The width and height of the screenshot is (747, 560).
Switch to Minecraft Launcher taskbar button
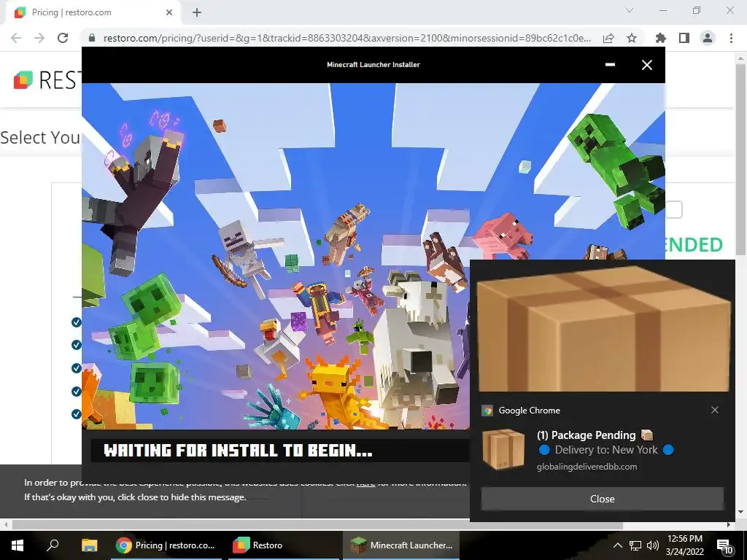pos(401,545)
